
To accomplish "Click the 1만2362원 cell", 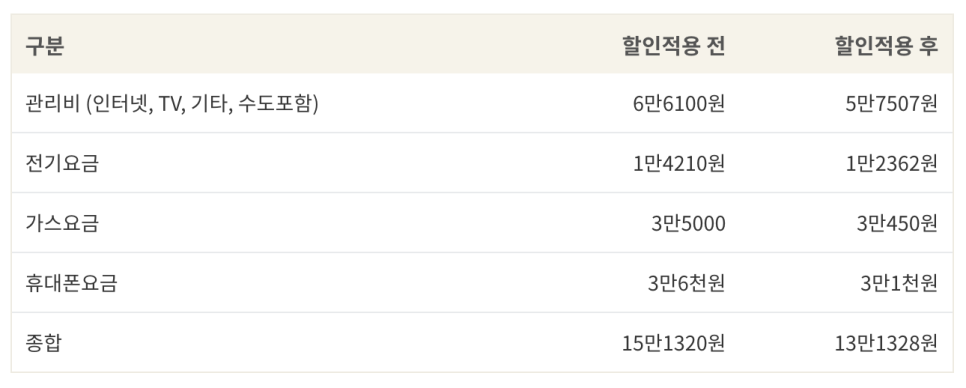I will 891,163.
